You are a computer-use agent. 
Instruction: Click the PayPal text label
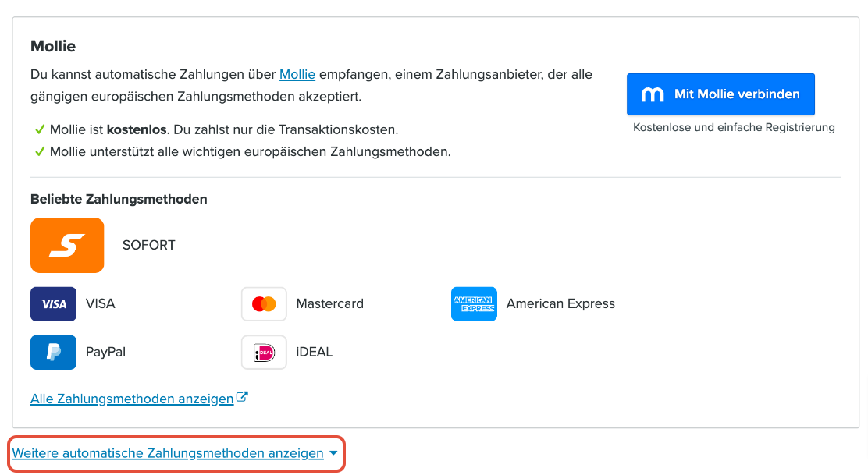105,353
